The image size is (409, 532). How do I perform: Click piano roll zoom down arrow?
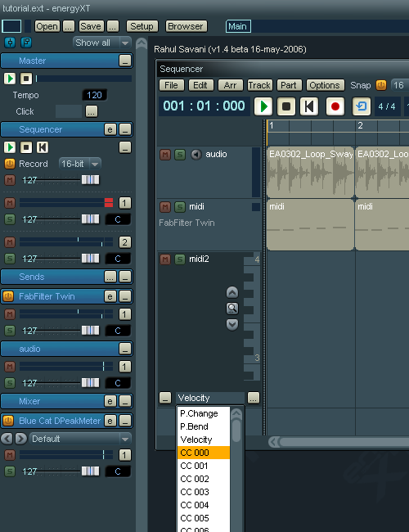click(x=232, y=324)
